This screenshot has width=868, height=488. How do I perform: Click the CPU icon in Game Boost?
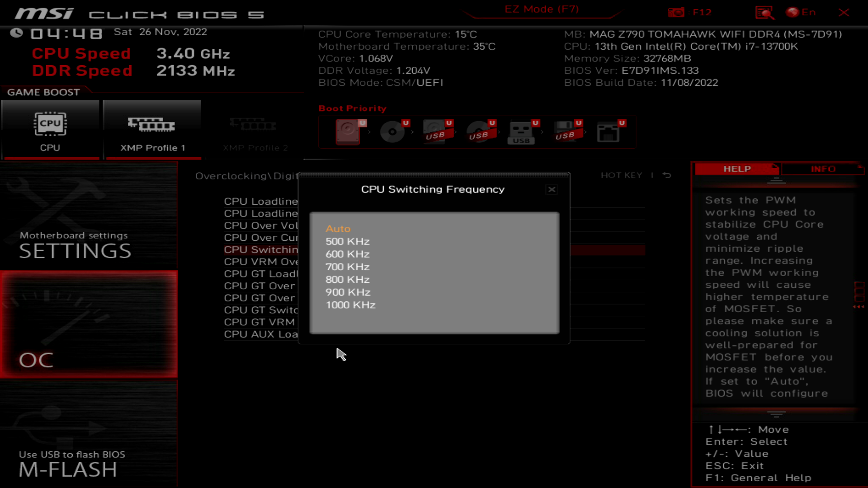(50, 124)
